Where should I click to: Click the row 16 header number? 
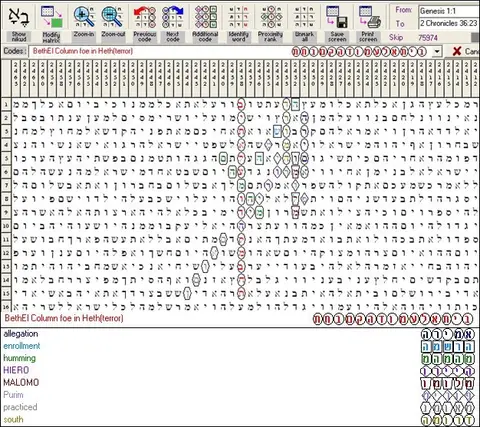tap(6, 306)
